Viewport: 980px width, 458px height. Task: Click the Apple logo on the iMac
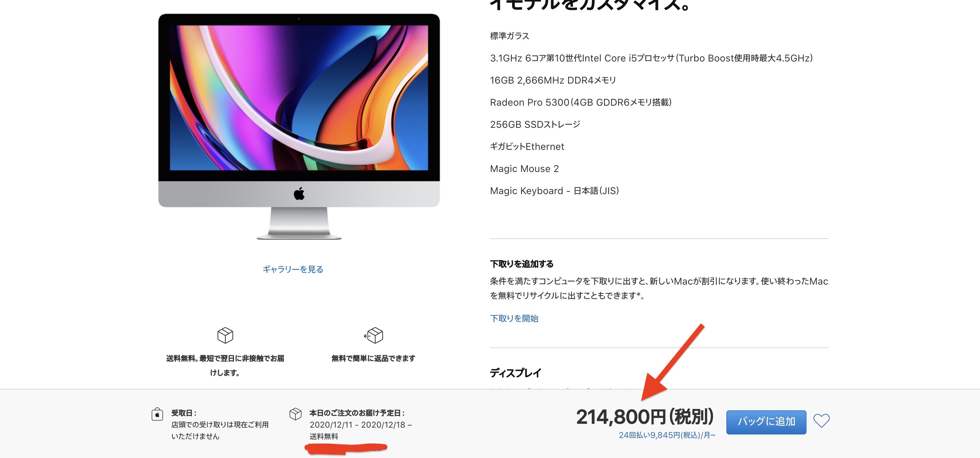point(299,194)
